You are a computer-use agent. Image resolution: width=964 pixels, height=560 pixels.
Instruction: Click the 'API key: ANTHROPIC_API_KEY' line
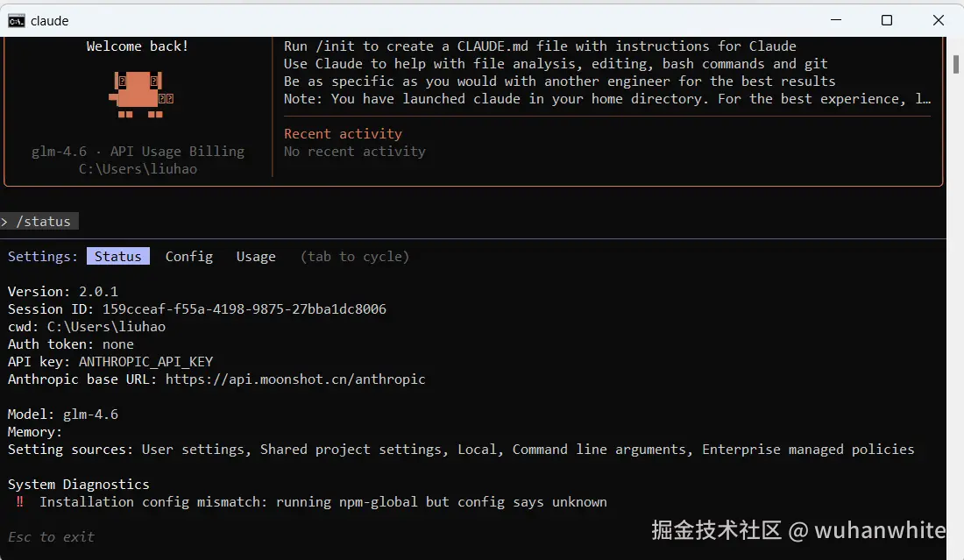pos(110,361)
